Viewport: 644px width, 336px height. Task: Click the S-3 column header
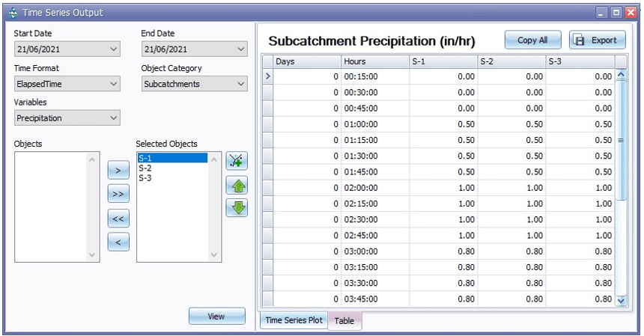[x=580, y=61]
